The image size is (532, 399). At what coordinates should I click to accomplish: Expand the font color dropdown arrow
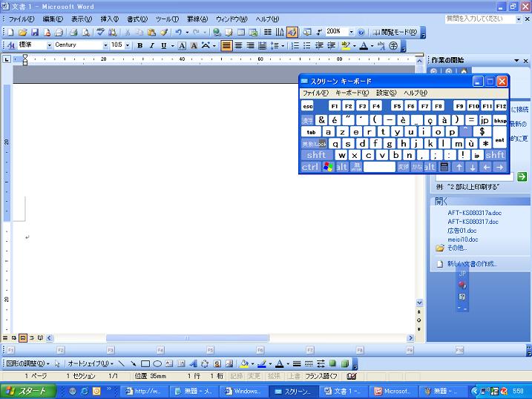pyautogui.click(x=372, y=46)
